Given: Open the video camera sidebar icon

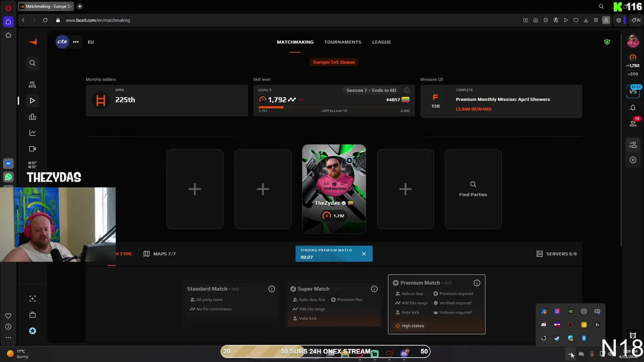Looking at the screenshot, I should 32,149.
